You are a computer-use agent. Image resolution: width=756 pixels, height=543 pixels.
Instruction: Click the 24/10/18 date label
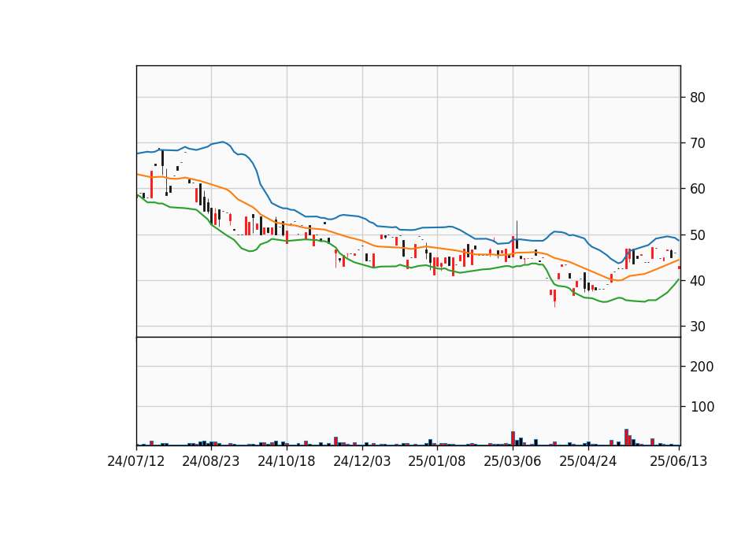pos(287,462)
